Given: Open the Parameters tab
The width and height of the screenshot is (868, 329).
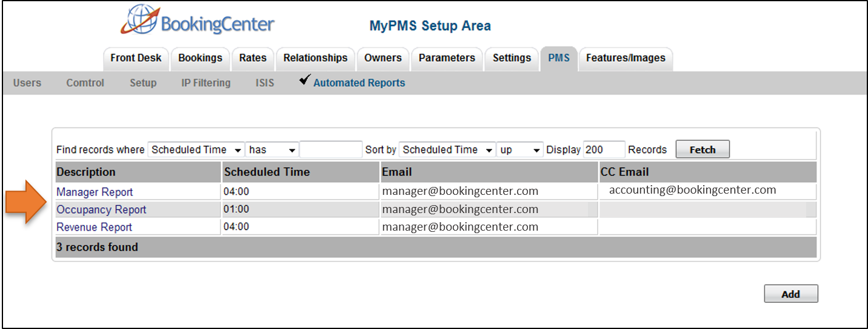Looking at the screenshot, I should [x=447, y=58].
